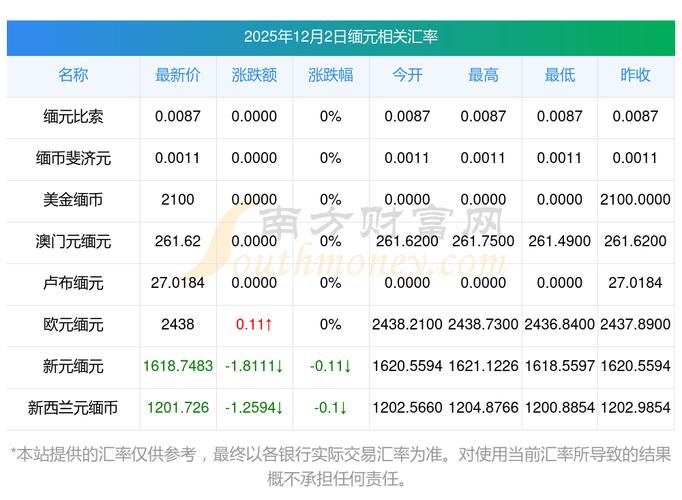Select the 涨跌幅 column header
This screenshot has height=500, width=682.
(x=330, y=75)
